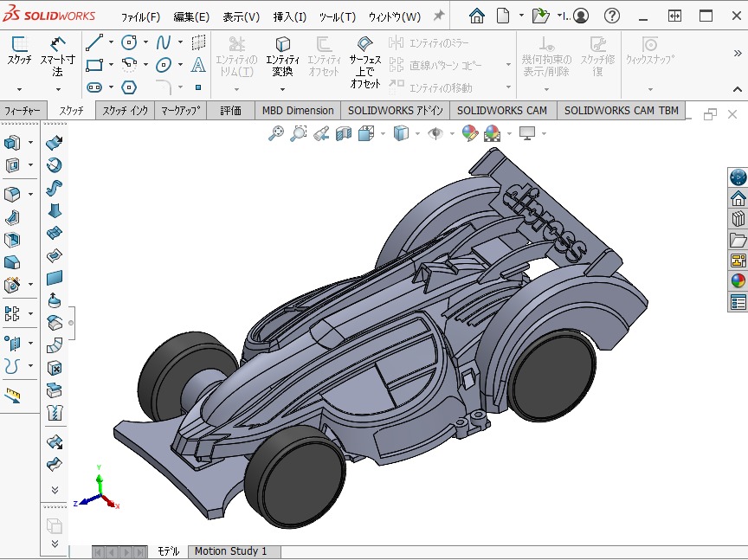Select the Corner Rectangle sketch tool
The image size is (748, 560).
point(94,64)
